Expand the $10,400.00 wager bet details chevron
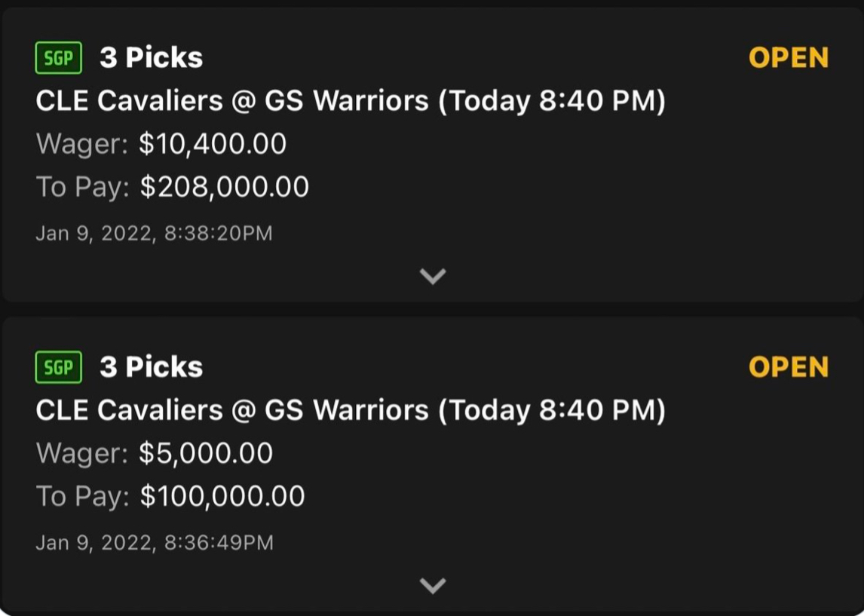This screenshot has width=864, height=616. pyautogui.click(x=432, y=276)
